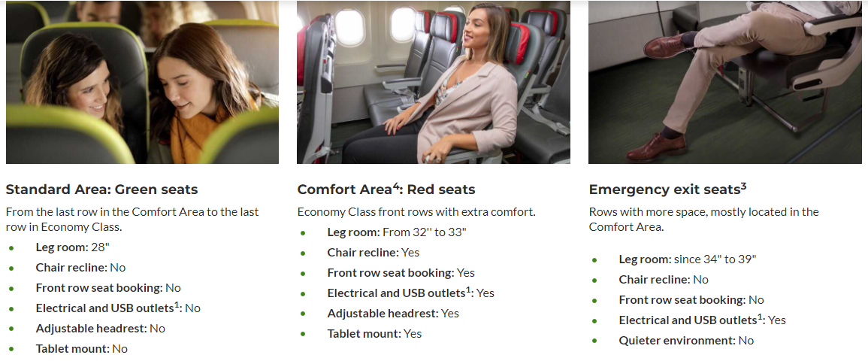868x361 pixels.
Task: Click the Standard Area green seats photo
Action: point(142,82)
